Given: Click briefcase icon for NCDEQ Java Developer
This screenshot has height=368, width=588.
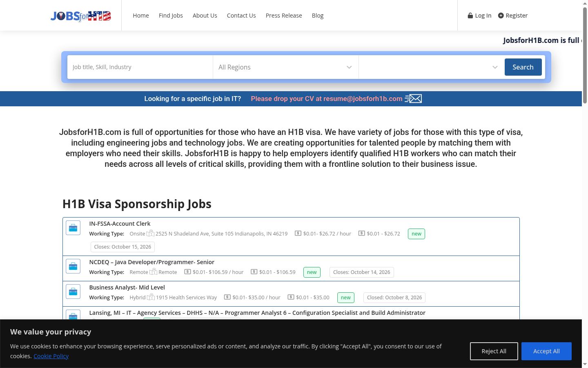Looking at the screenshot, I should click(73, 266).
